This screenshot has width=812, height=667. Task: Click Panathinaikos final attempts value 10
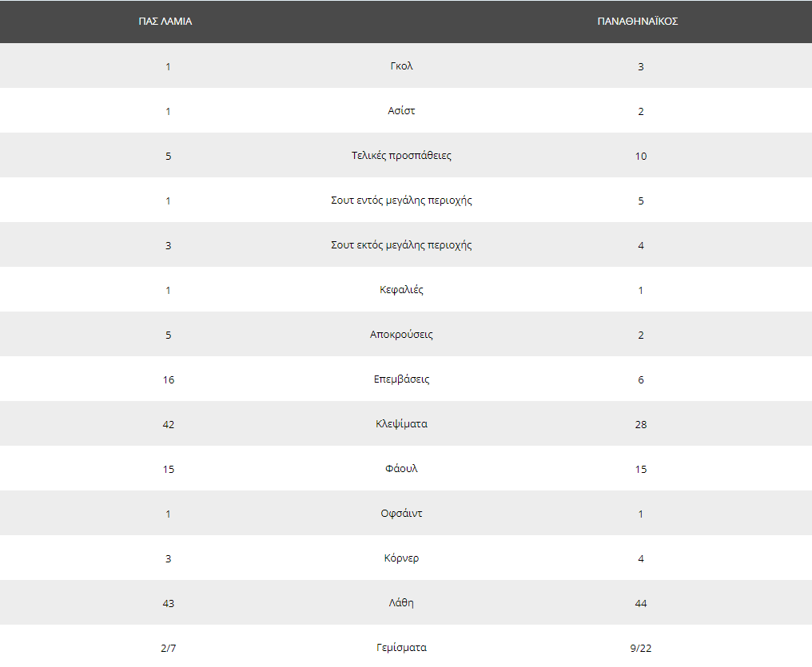[641, 157]
